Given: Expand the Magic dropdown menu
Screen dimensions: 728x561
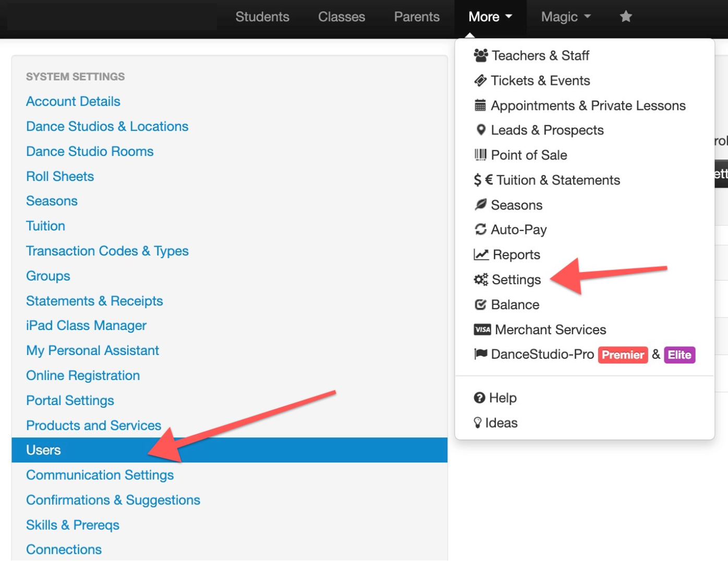Looking at the screenshot, I should (566, 17).
